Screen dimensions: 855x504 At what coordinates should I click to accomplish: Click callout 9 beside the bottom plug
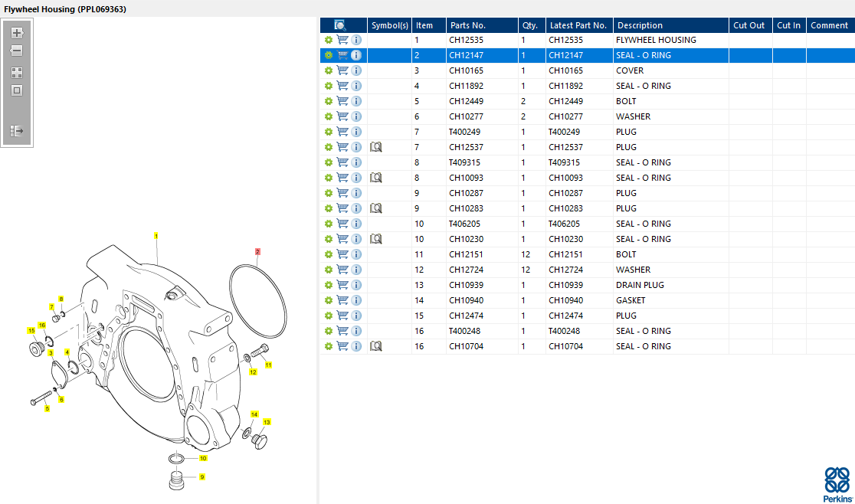click(x=201, y=476)
